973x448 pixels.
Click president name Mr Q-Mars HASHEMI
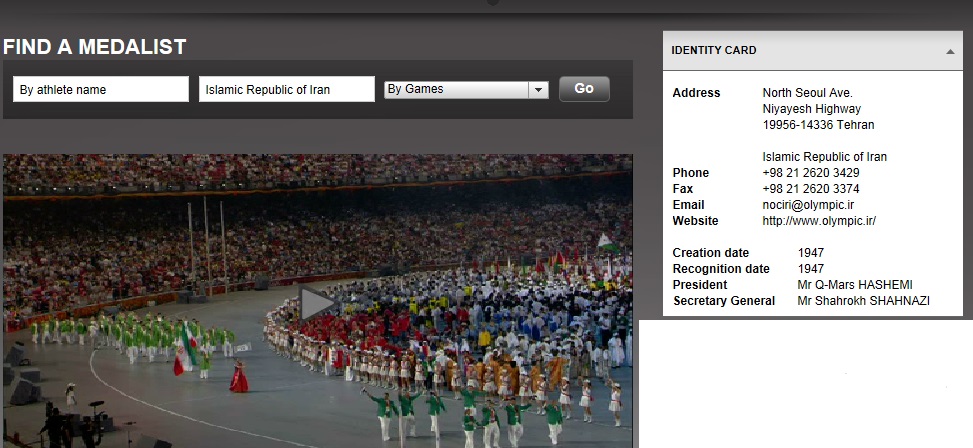854,285
